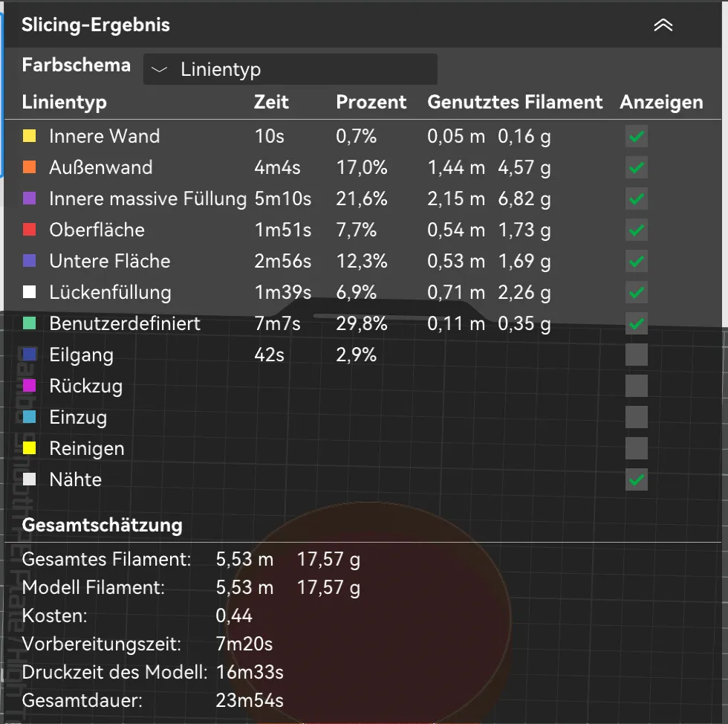The image size is (728, 724).
Task: Toggle Innere Wand display checkbox
Action: pyautogui.click(x=636, y=136)
